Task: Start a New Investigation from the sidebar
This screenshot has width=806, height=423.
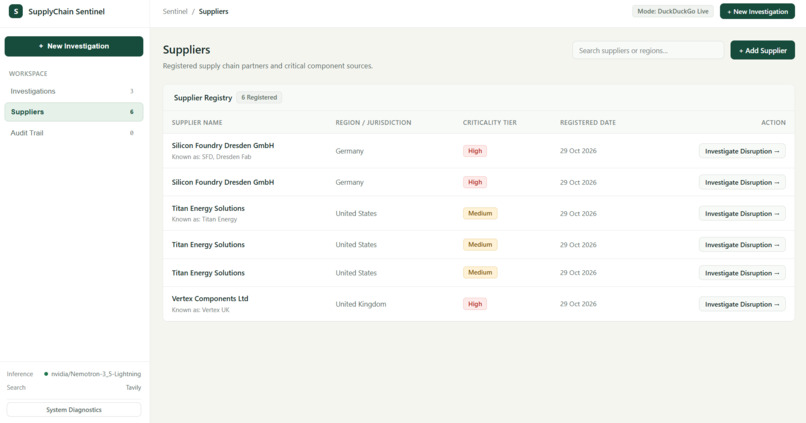Action: (74, 46)
